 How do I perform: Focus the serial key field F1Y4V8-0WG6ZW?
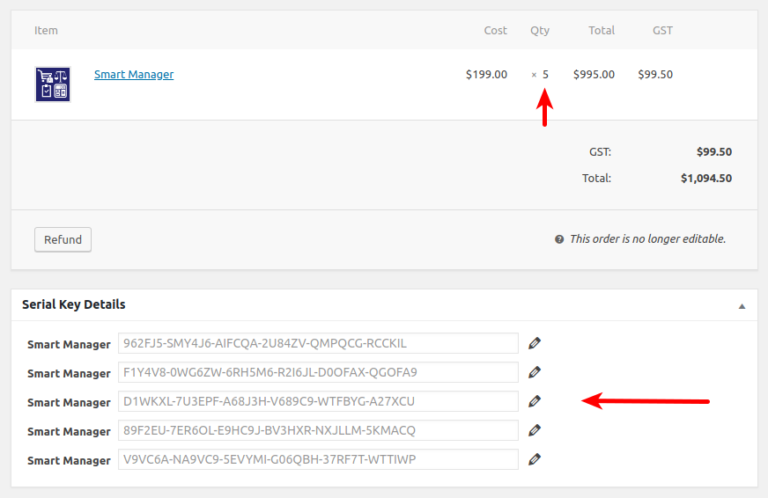[318, 372]
